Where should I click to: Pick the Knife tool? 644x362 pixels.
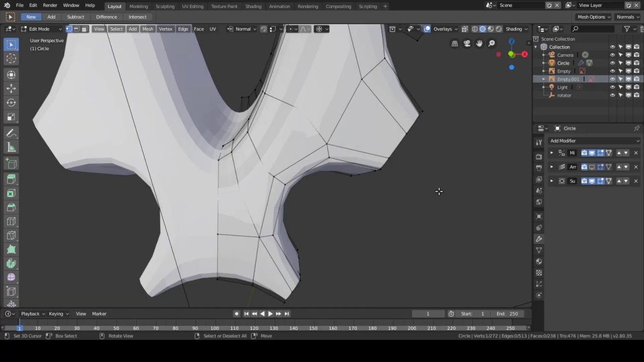coord(11,235)
